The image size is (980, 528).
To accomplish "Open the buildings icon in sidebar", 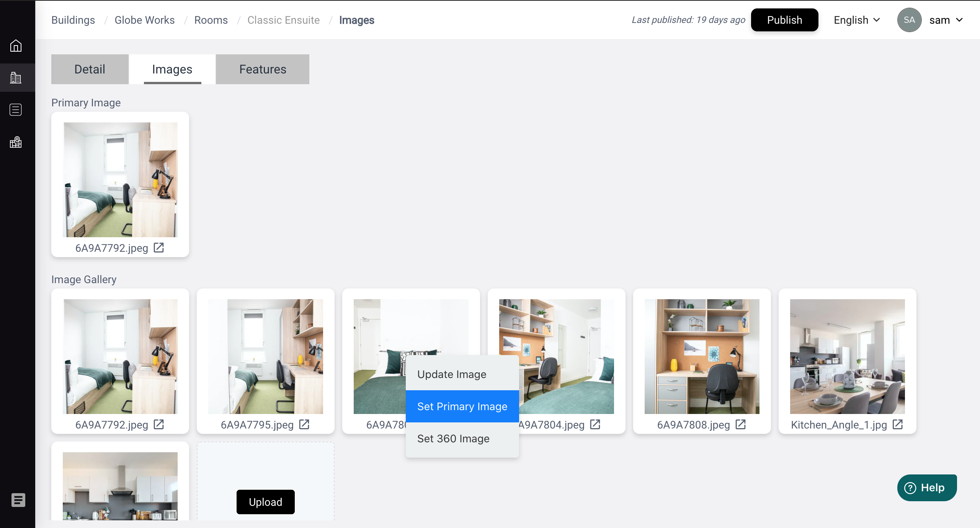I will [16, 78].
